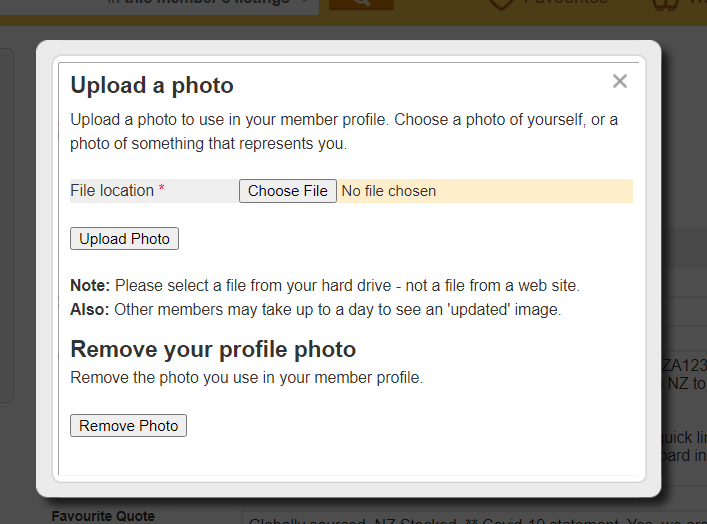Open the Favourites heart icon in header

502,4
